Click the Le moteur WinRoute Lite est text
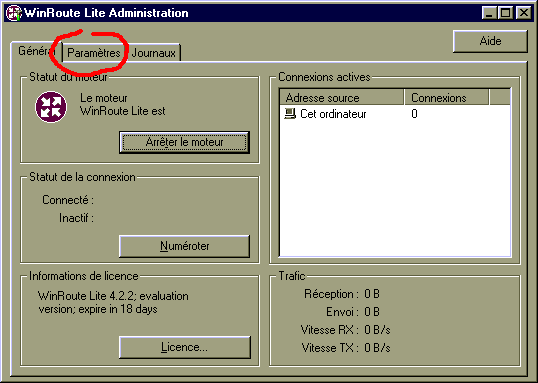The height and width of the screenshot is (383, 538). (x=122, y=104)
